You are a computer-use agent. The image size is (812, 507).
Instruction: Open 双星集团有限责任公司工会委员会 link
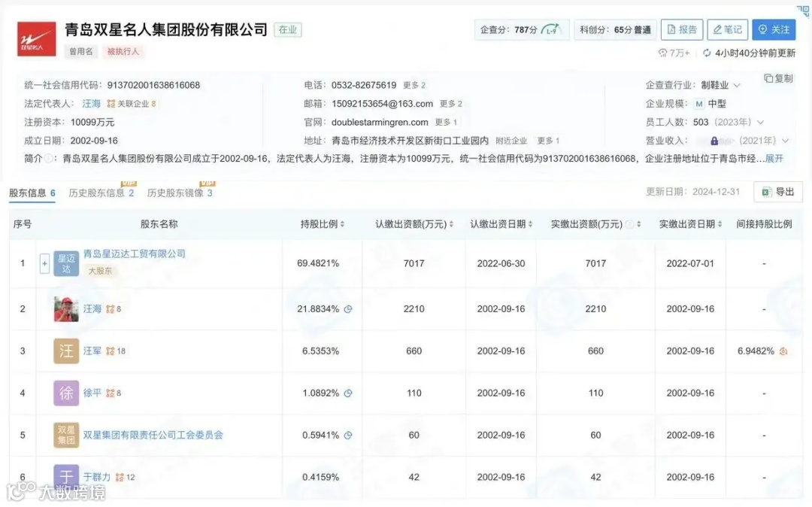pyautogui.click(x=153, y=435)
